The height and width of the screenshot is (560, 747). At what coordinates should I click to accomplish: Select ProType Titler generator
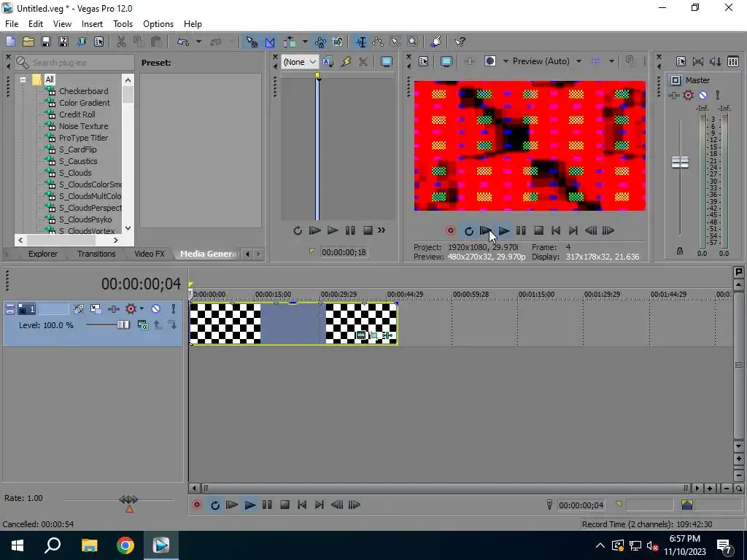pyautogui.click(x=83, y=138)
